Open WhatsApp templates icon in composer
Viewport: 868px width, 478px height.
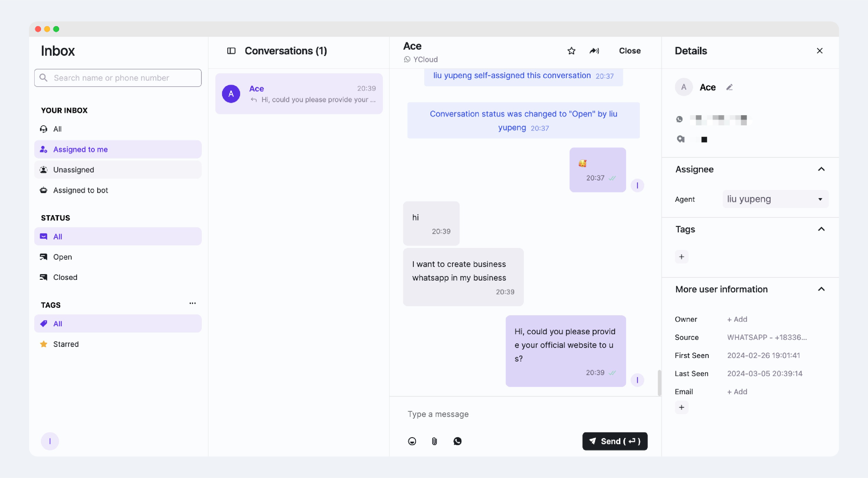point(457,441)
